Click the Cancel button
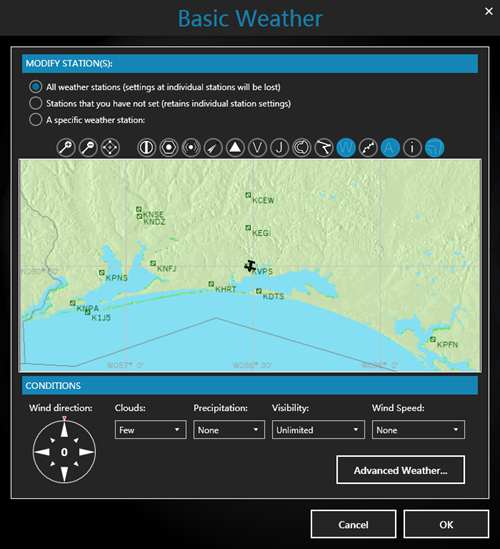Viewport: 500px width, 549px height. click(353, 524)
